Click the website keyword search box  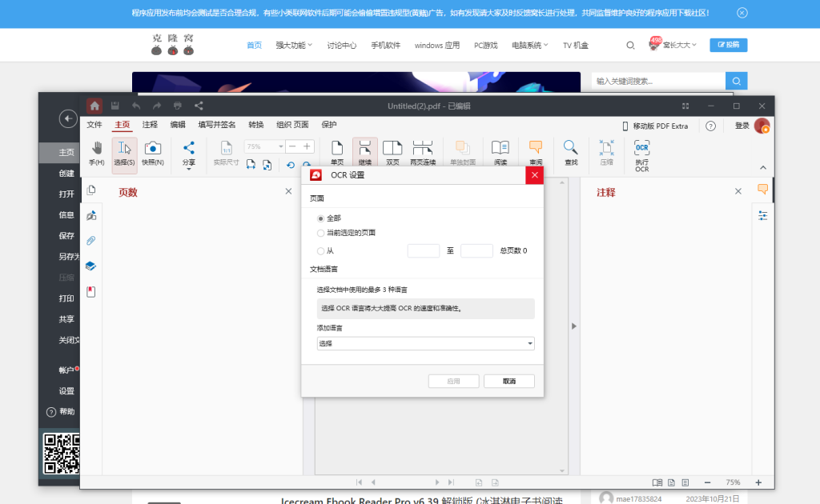(x=658, y=81)
